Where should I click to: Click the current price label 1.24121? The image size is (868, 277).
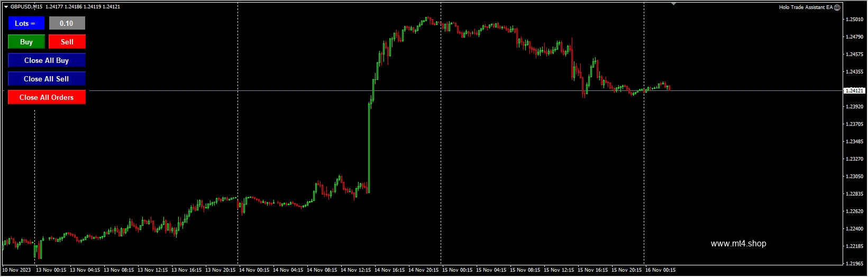point(854,91)
